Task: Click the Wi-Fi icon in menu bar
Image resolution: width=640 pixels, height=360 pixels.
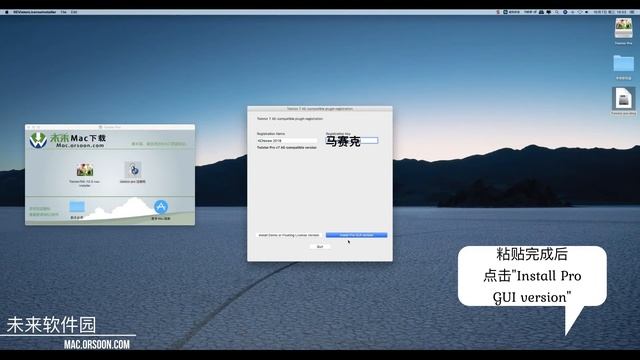Action: point(580,12)
